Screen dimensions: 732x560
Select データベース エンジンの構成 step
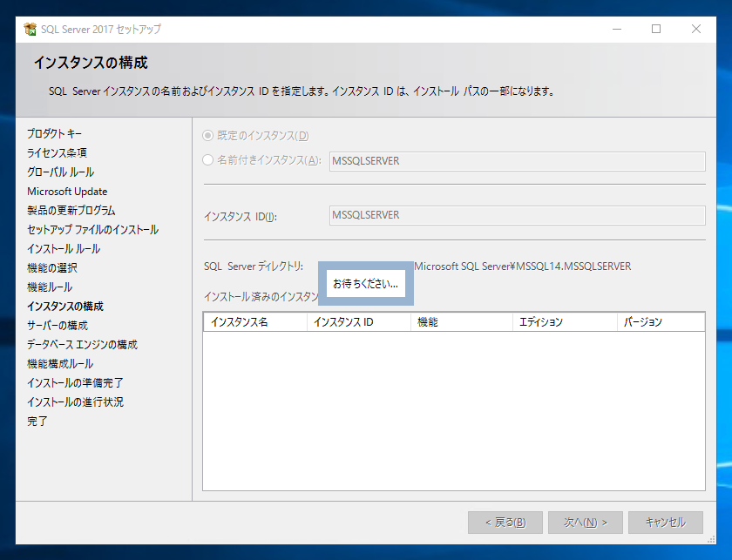pyautogui.click(x=82, y=344)
